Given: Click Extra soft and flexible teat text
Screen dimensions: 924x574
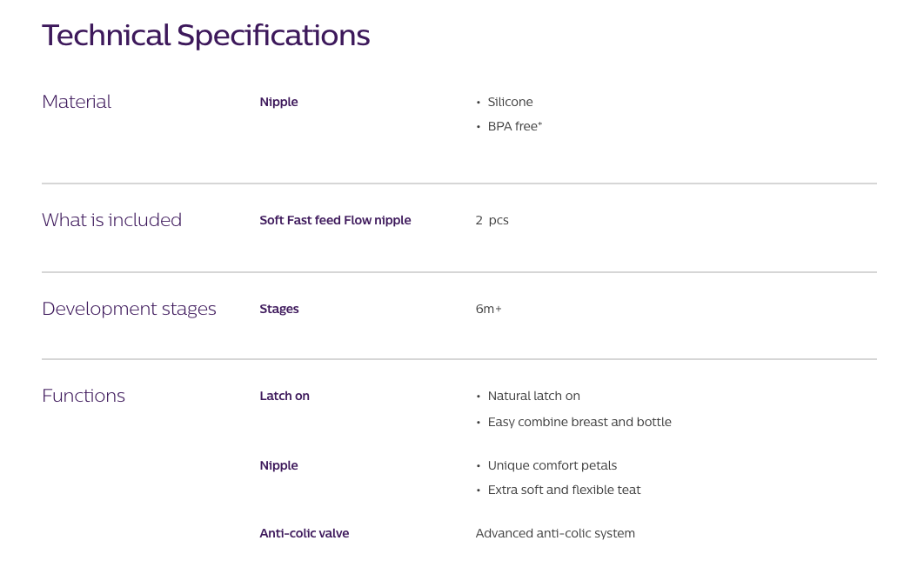Looking at the screenshot, I should click(564, 490).
